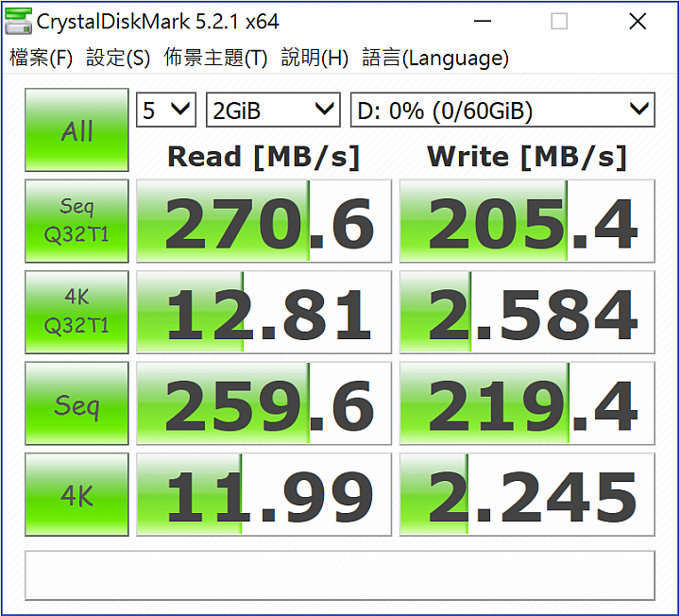Select the 4K read value 11.99
680x616 pixels.
point(264,494)
